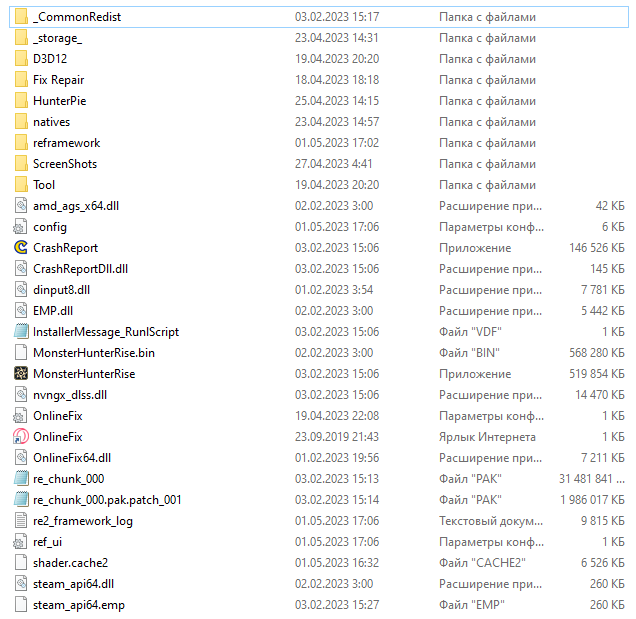Click the "Fix Repair" folder name
The width and height of the screenshot is (636, 619).
(58, 80)
